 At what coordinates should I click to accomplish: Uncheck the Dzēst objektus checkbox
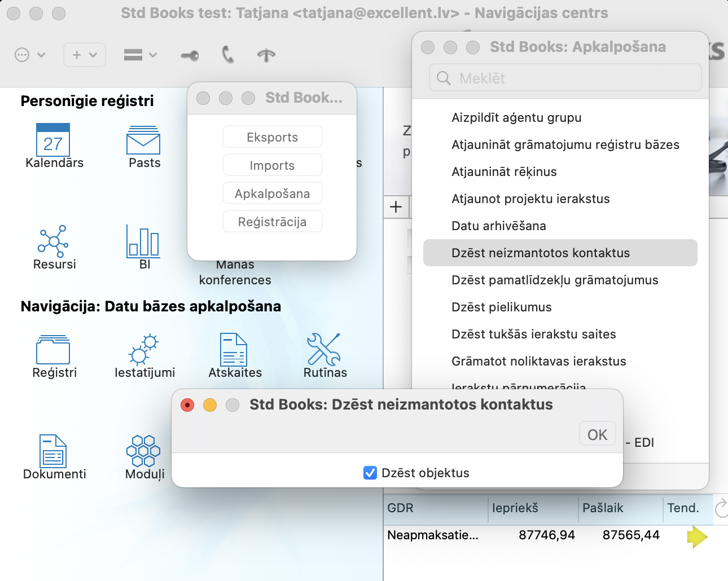(x=370, y=473)
